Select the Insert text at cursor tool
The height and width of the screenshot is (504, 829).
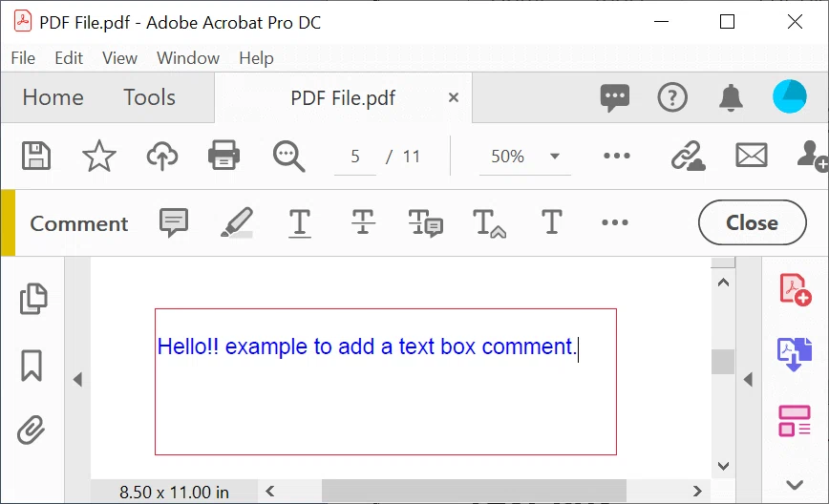point(489,223)
